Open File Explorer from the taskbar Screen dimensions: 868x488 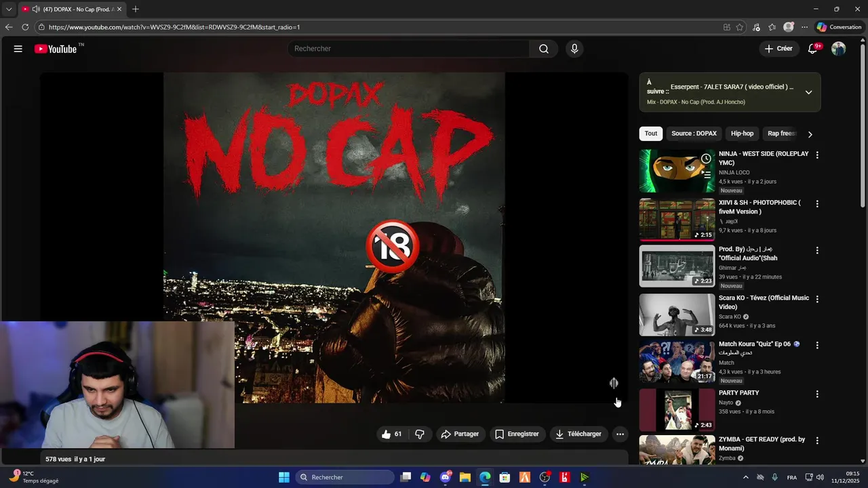(465, 477)
